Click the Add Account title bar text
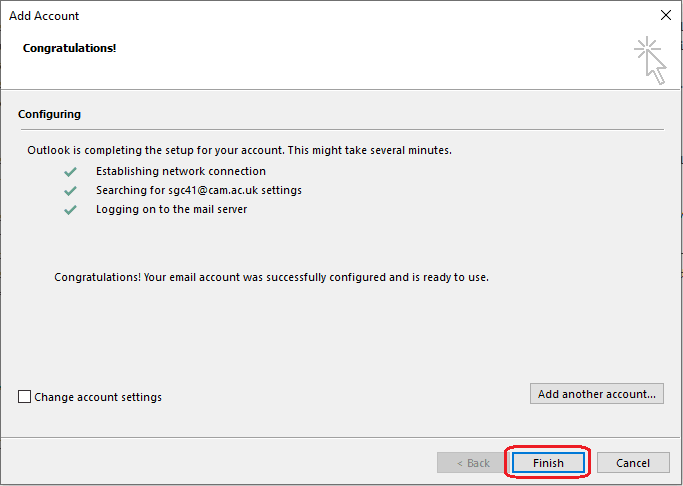Image resolution: width=683 pixels, height=486 pixels. tap(44, 16)
